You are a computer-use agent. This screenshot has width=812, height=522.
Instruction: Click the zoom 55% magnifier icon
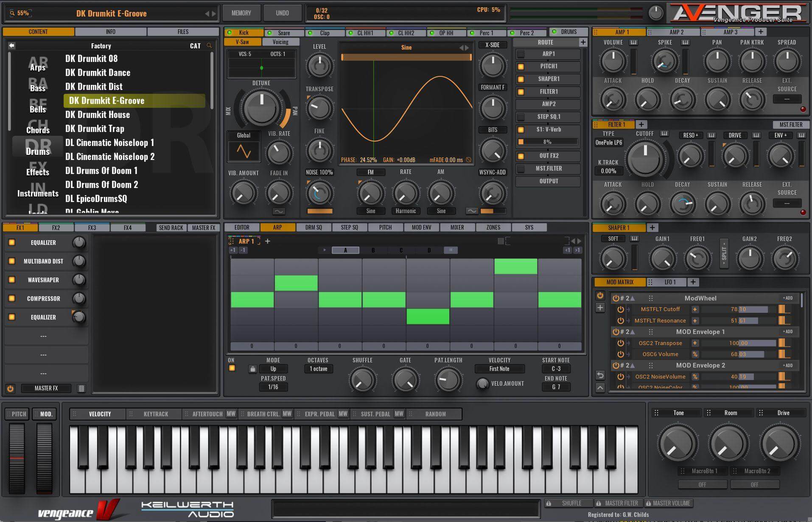(x=12, y=13)
